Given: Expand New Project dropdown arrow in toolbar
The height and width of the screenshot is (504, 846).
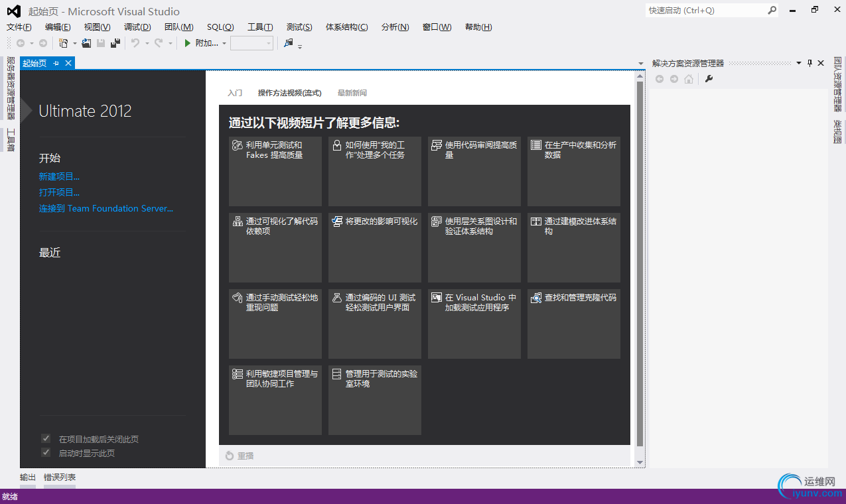Looking at the screenshot, I should coord(74,43).
